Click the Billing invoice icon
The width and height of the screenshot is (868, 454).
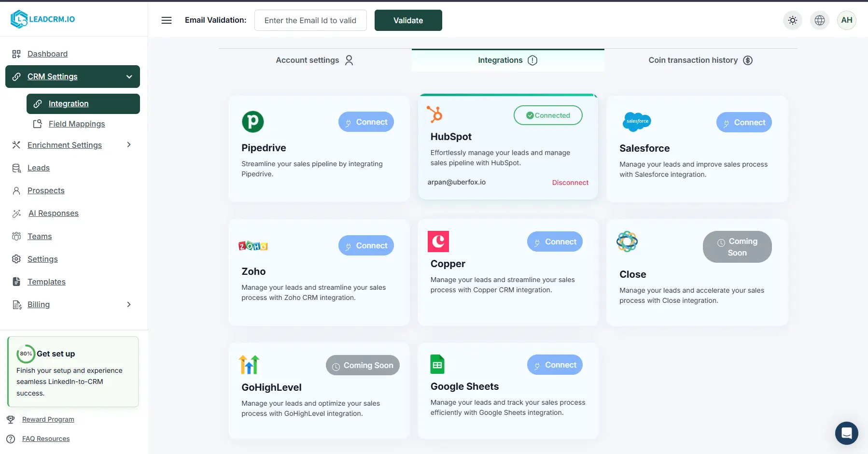point(17,305)
